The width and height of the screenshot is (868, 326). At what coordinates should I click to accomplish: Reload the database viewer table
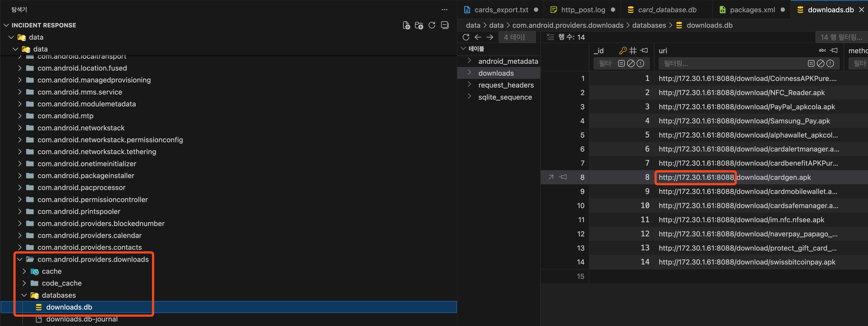pos(466,37)
